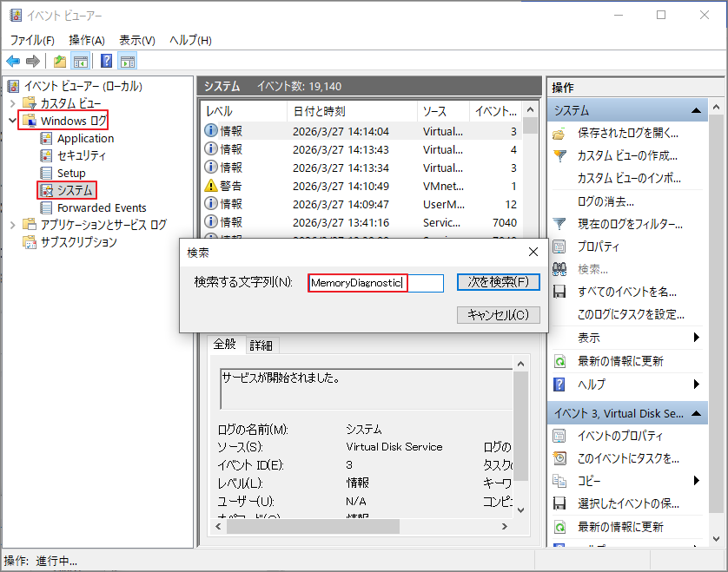This screenshot has width=728, height=572.
Task: Switch to the 詳細 tab
Action: 261,345
